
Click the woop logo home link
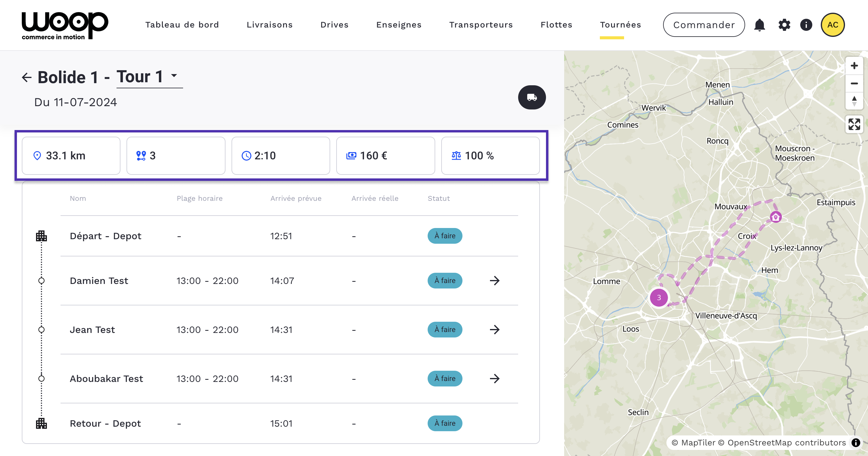(65, 26)
